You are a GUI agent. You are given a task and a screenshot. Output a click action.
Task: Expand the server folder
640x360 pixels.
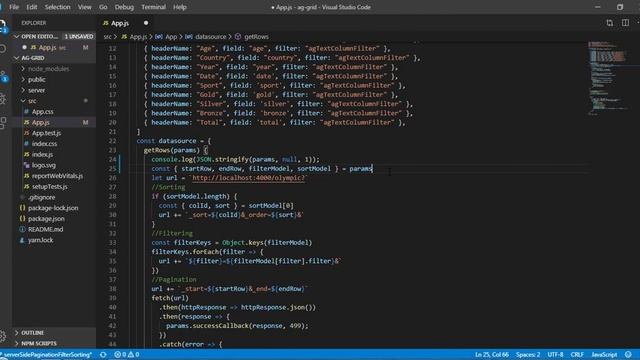[x=23, y=90]
